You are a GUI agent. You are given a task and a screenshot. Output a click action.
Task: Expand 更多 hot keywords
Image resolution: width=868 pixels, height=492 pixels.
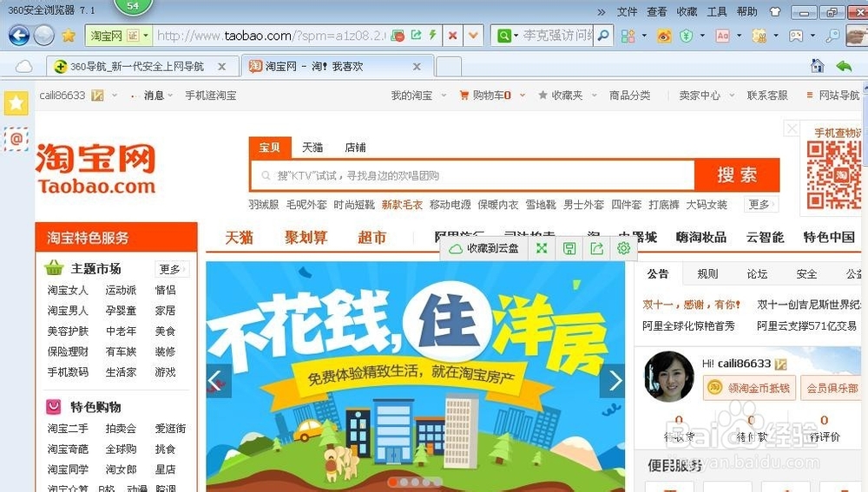click(761, 204)
